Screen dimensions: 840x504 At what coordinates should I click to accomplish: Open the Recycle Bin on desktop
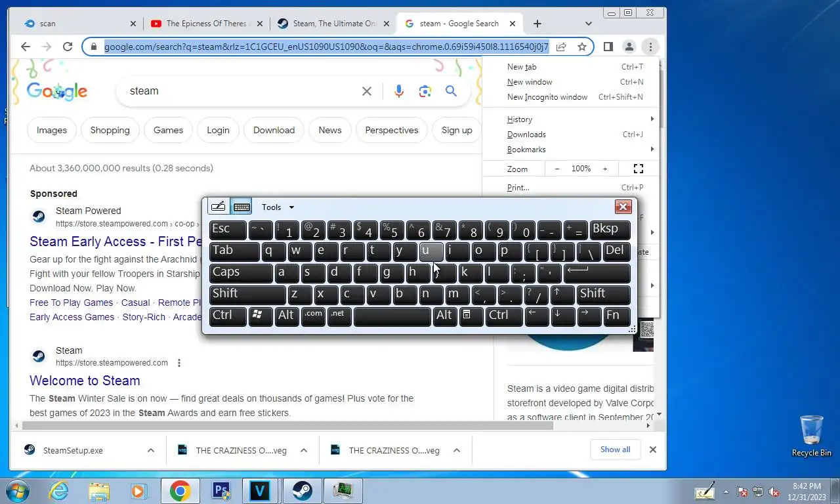pos(811,435)
